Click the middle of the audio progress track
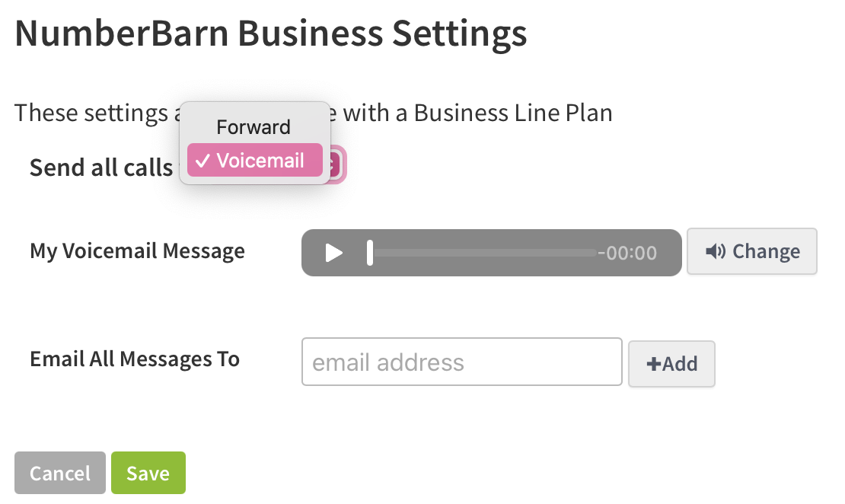 [x=483, y=253]
